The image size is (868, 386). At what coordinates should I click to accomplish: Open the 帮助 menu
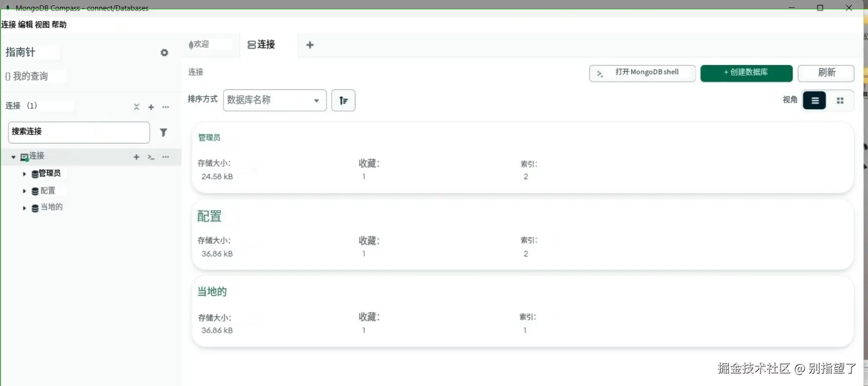59,24
